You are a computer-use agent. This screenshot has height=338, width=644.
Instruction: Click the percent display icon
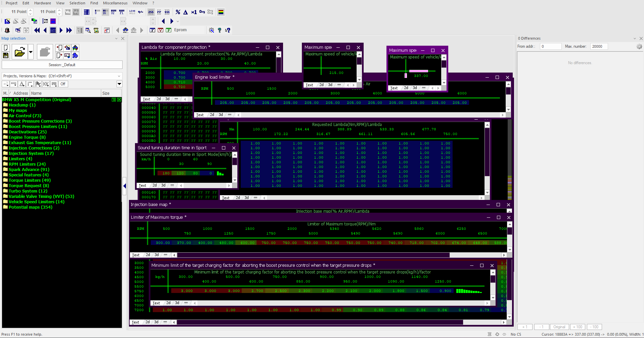(x=178, y=12)
